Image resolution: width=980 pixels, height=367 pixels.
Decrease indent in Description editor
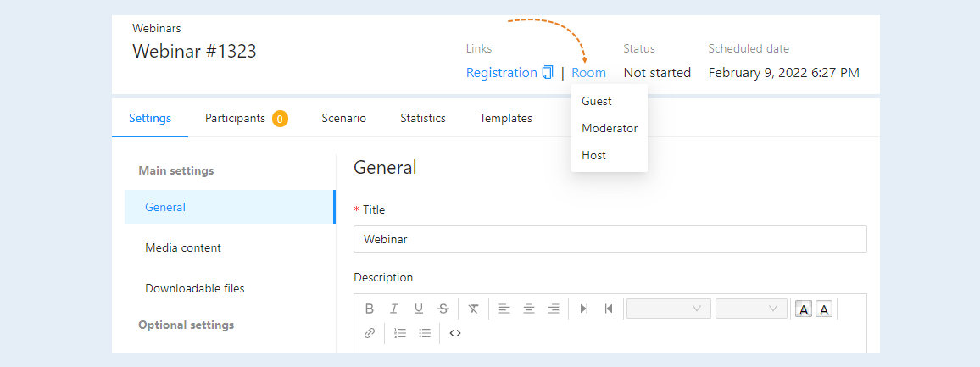coord(609,309)
